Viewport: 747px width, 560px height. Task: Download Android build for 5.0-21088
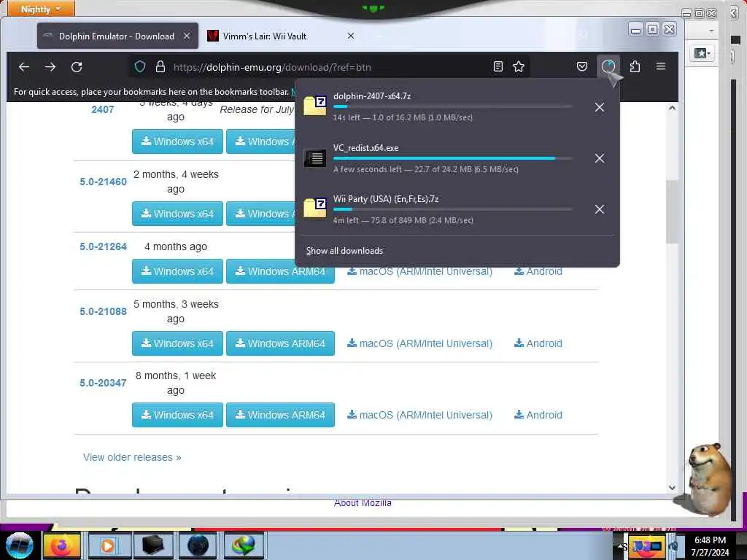click(538, 344)
